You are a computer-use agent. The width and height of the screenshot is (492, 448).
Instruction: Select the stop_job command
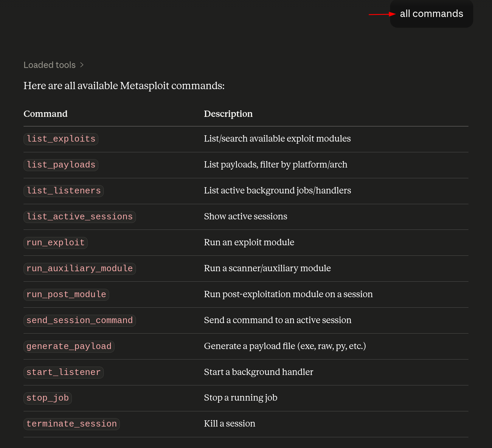pos(48,398)
